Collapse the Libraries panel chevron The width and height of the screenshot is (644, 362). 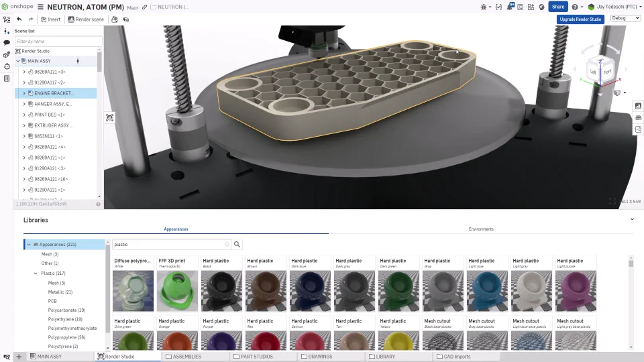632,219
